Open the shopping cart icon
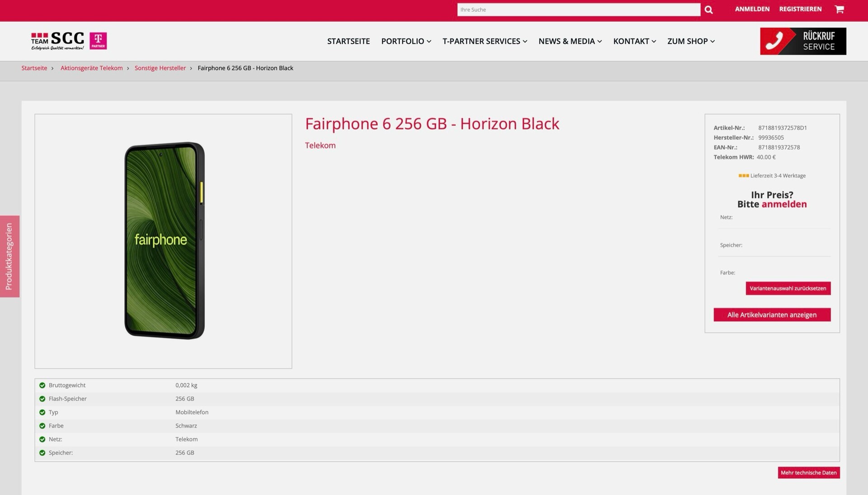This screenshot has height=495, width=868. click(x=839, y=10)
